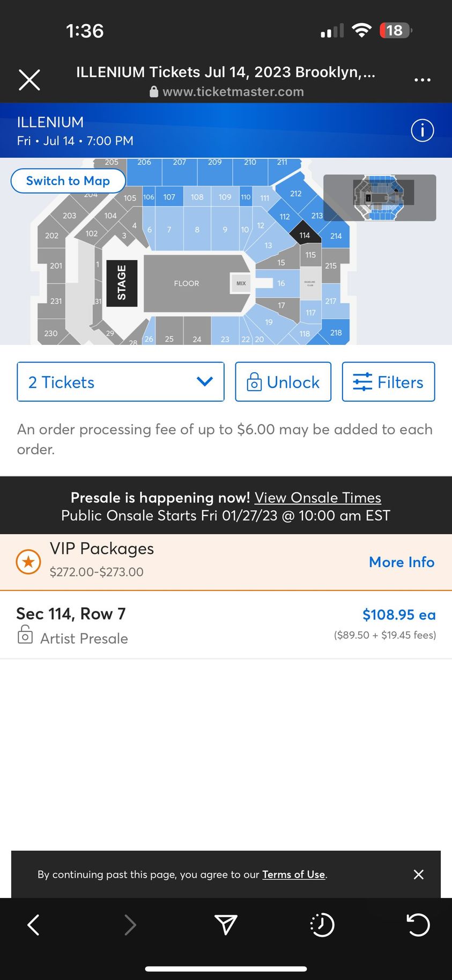Open the Filters panel
The width and height of the screenshot is (452, 980).
(x=388, y=382)
